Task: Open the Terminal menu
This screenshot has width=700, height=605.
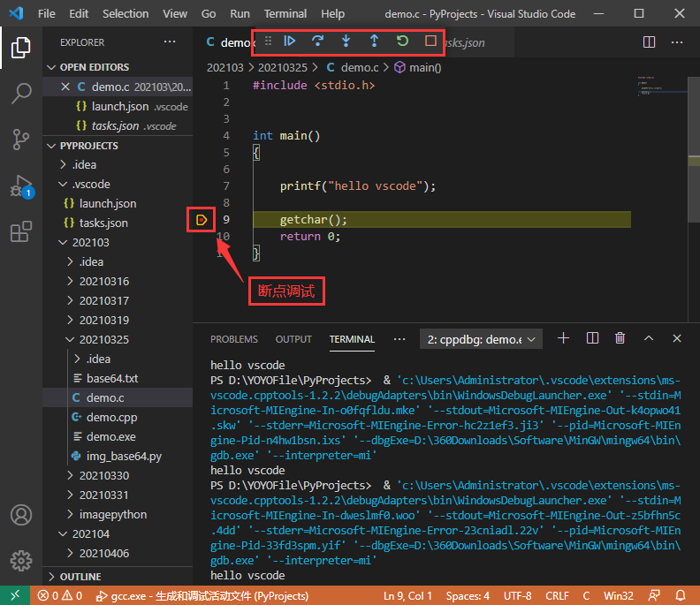Action: 285,14
